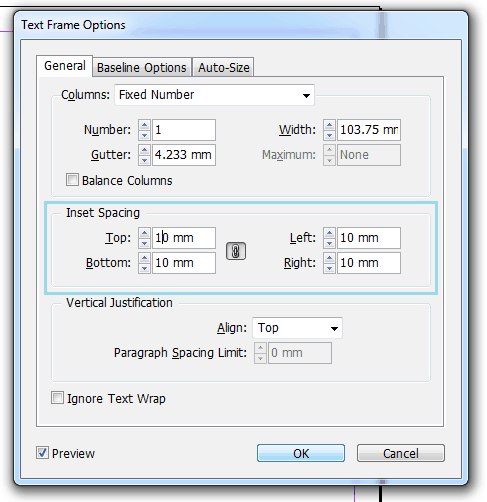Screen dimensions: 487x502
Task: Open the Columns Fixed Number dropdown
Action: coord(214,95)
